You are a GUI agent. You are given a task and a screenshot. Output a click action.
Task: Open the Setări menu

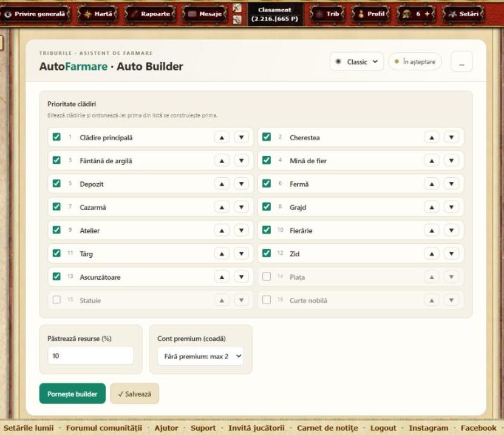point(463,14)
